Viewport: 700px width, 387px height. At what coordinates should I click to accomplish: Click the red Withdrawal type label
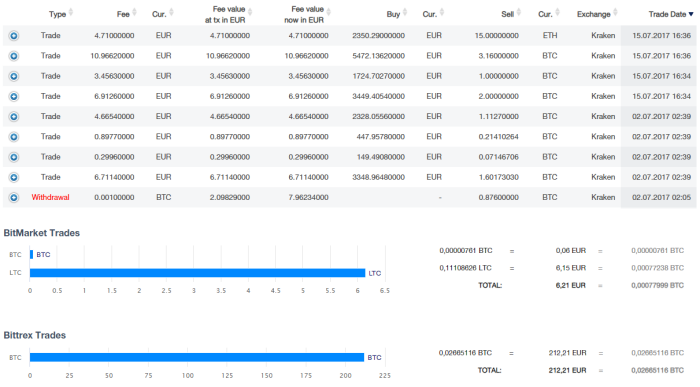(x=50, y=197)
